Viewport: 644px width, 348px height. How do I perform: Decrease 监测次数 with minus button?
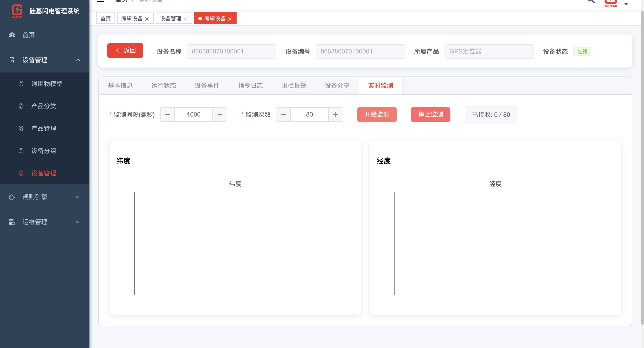tap(283, 115)
